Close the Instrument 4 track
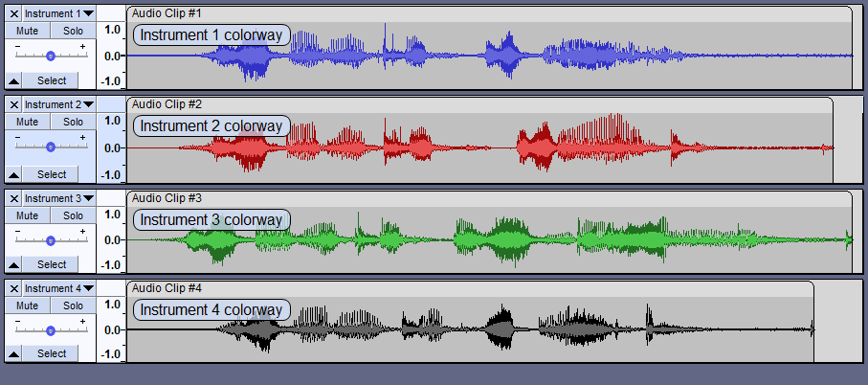The width and height of the screenshot is (868, 385). pos(14,288)
